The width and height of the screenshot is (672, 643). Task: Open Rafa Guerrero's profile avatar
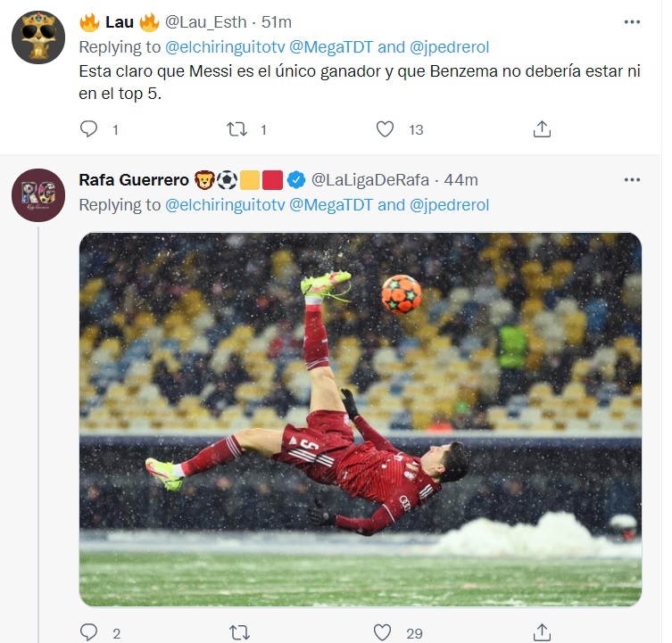[x=37, y=194]
